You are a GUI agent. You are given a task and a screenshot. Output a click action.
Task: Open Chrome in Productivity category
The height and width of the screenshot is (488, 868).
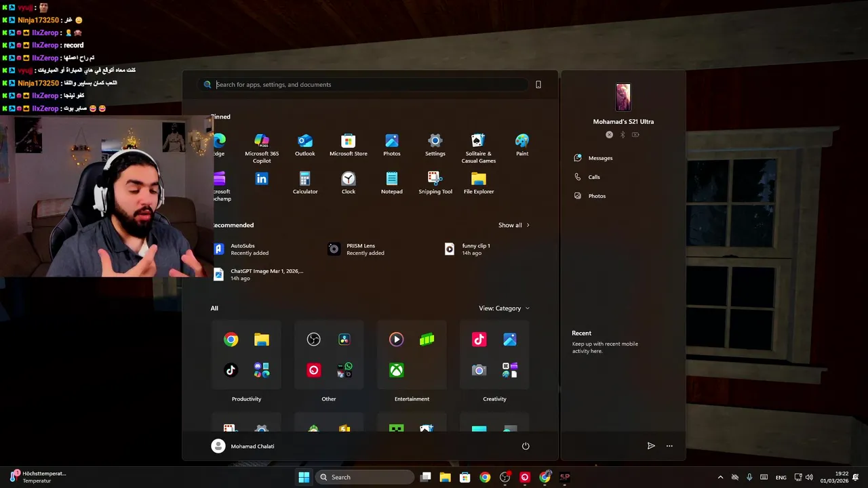click(231, 340)
